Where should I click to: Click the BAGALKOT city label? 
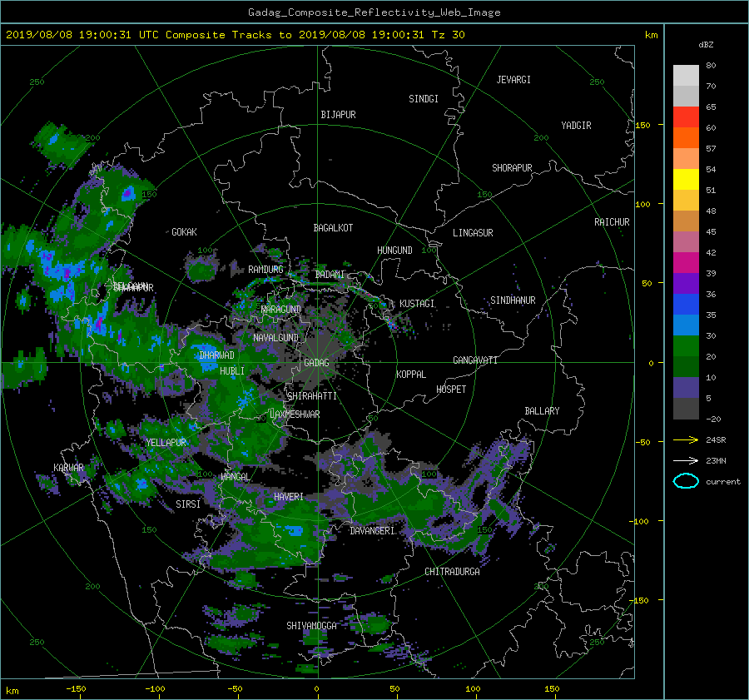coord(333,228)
